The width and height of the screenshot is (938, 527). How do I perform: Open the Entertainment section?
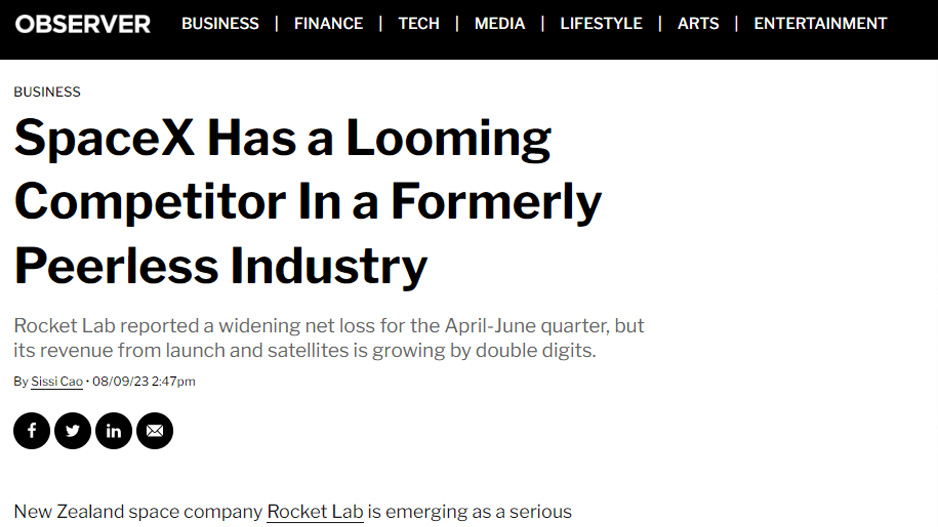(820, 23)
